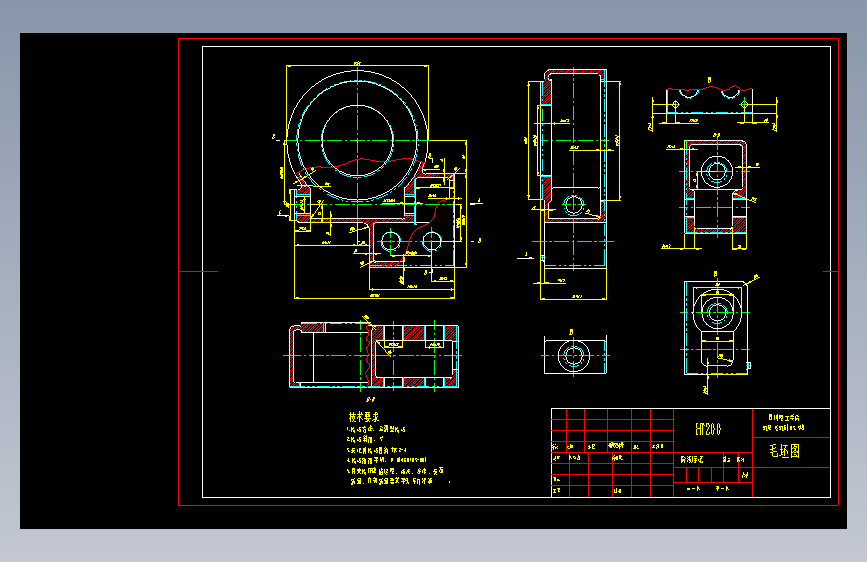Viewport: 867px width, 562px height.
Task: Click the 毛坯图 drawing title
Action: pos(785,451)
